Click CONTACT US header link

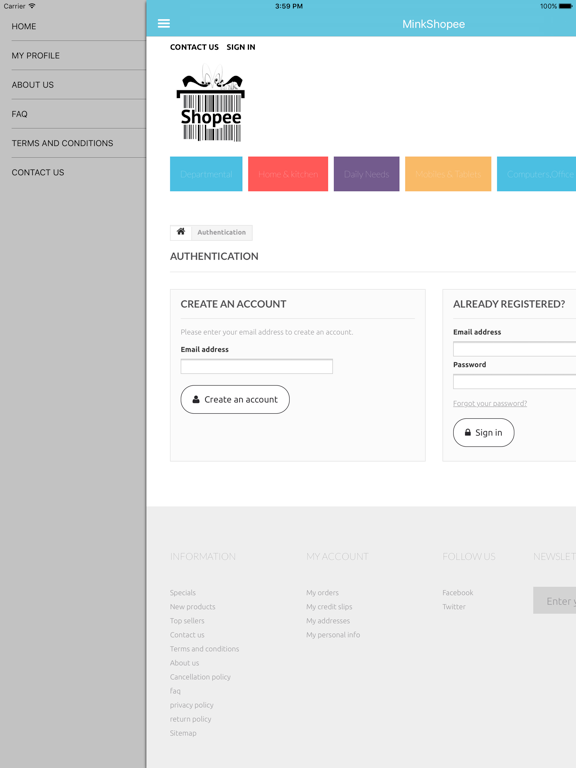coord(194,47)
